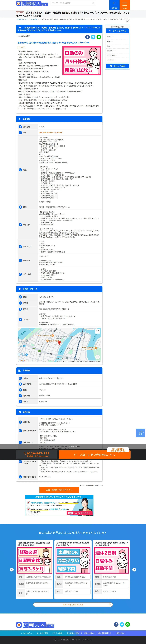Share on Twitter under the job title
Screen dimensions: 146x644
pyautogui.click(x=93, y=37)
